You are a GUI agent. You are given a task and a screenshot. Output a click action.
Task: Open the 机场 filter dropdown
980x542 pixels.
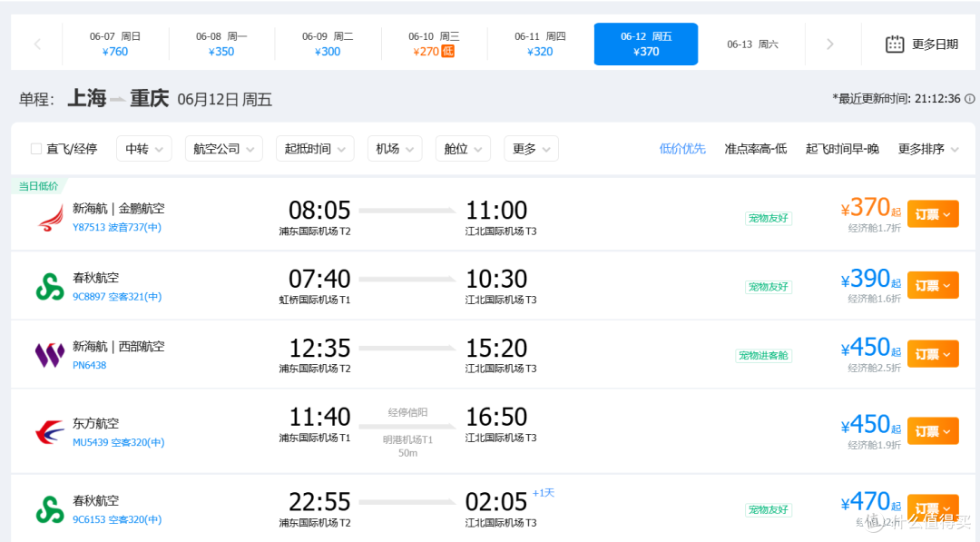click(395, 149)
